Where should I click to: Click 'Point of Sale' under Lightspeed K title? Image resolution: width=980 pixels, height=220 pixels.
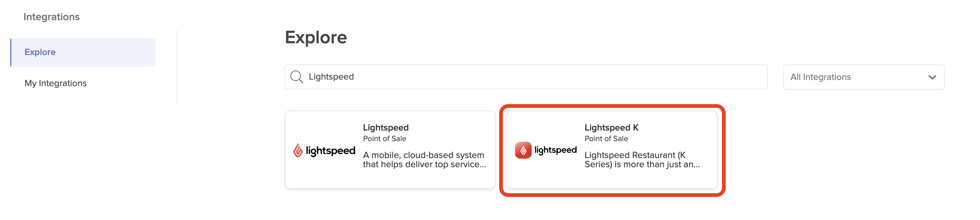click(606, 139)
